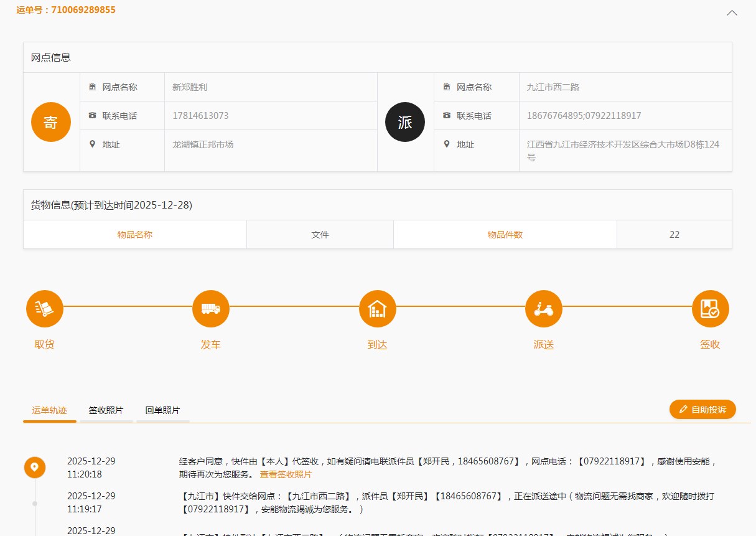Collapse the waybill details chevron
This screenshot has height=536, width=756.
pyautogui.click(x=732, y=13)
